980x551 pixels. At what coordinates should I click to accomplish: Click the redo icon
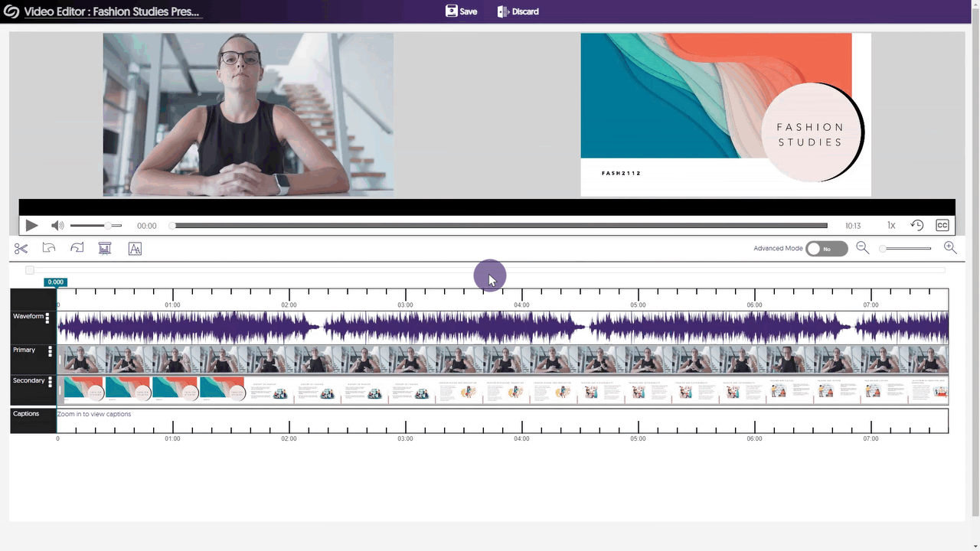[x=77, y=248]
